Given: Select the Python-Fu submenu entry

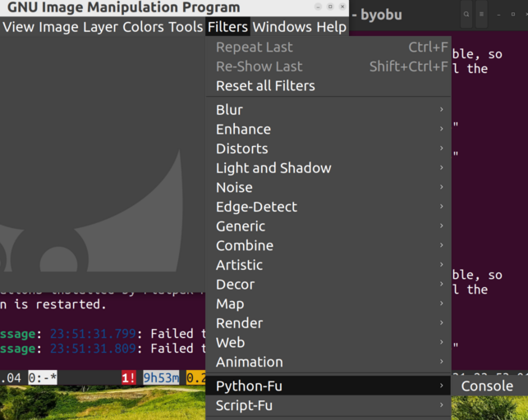Looking at the screenshot, I should (328, 386).
